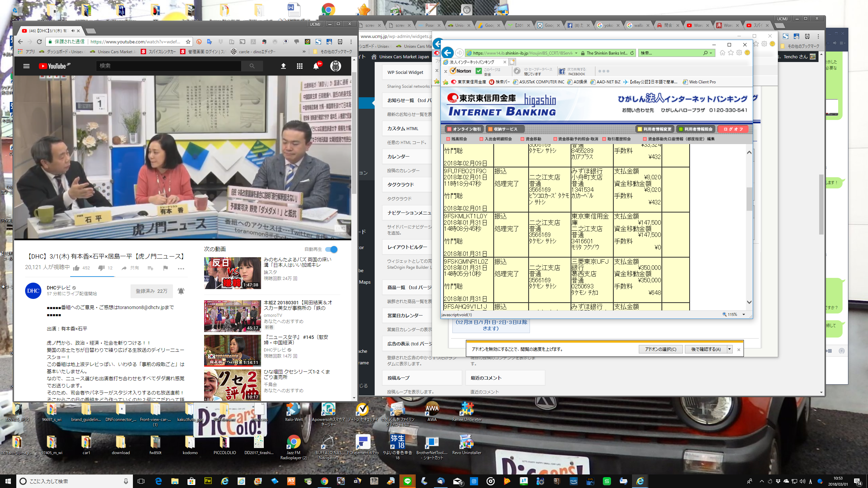Click the transaction list scroll-up arrow
This screenshot has height=488, width=868.
point(749,152)
